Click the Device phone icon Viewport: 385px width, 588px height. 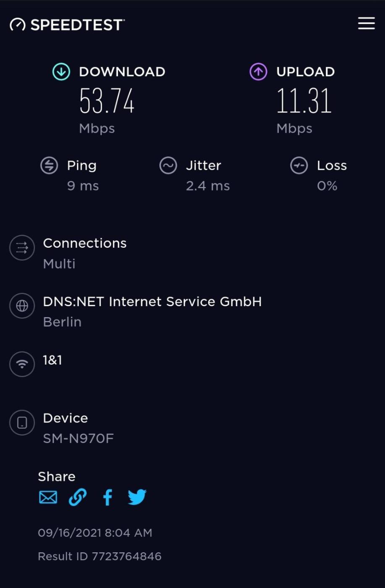[22, 423]
